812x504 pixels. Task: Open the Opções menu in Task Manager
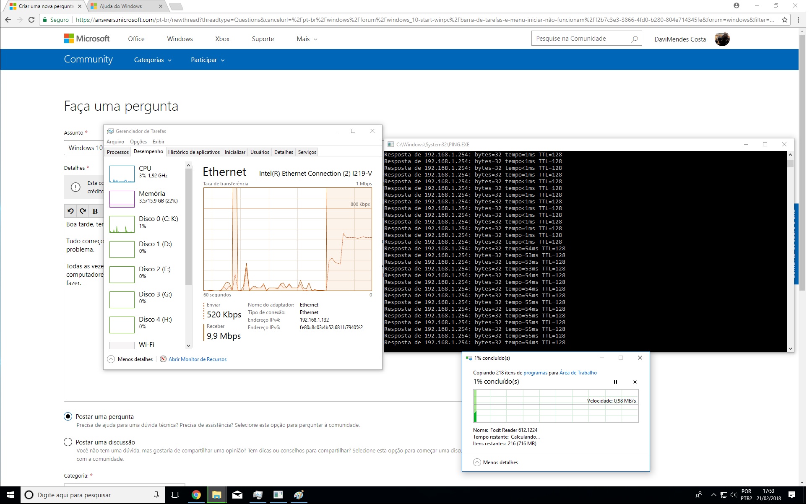tap(138, 142)
